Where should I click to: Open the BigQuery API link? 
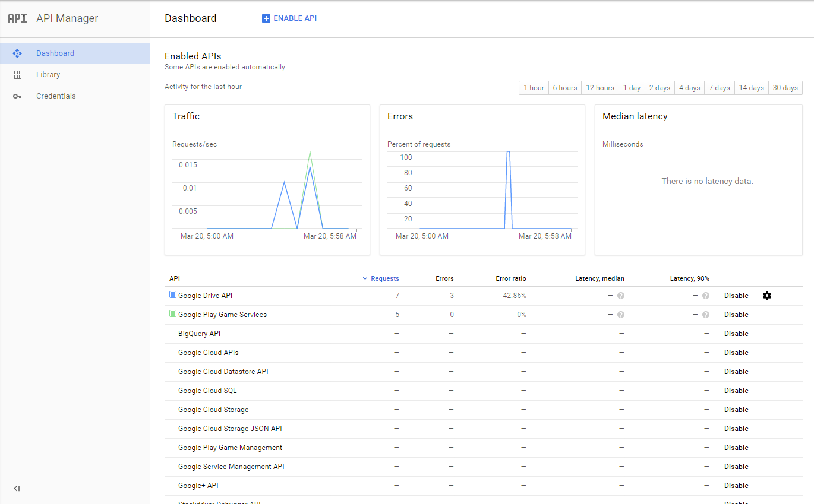[199, 334]
